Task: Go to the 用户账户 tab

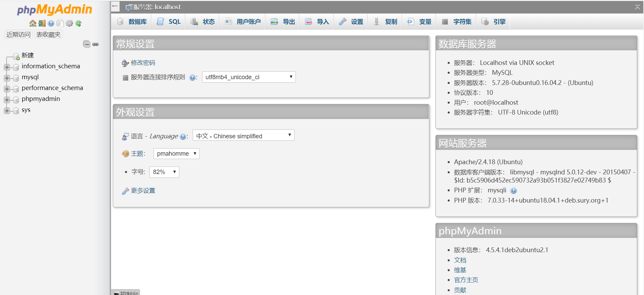Action: coord(242,22)
